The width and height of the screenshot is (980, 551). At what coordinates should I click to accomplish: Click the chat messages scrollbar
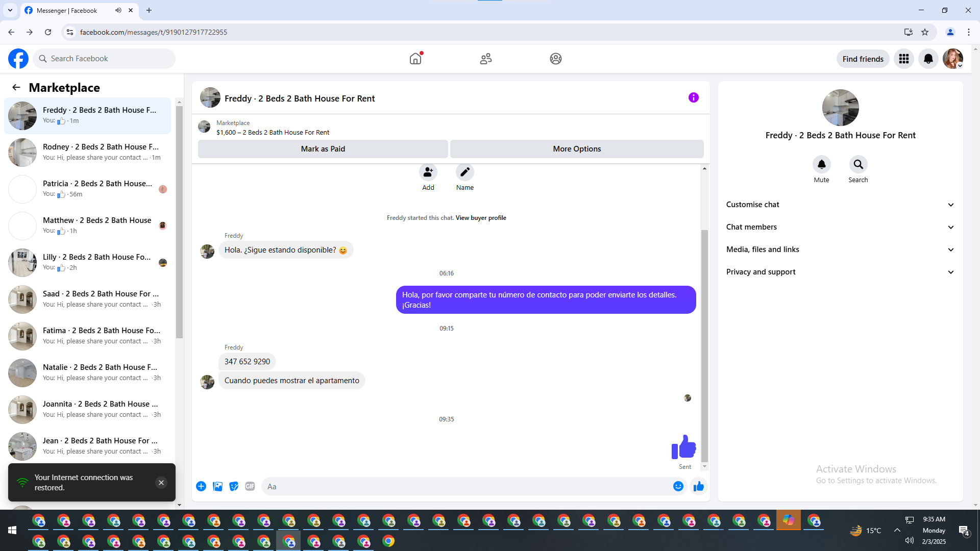(704, 346)
